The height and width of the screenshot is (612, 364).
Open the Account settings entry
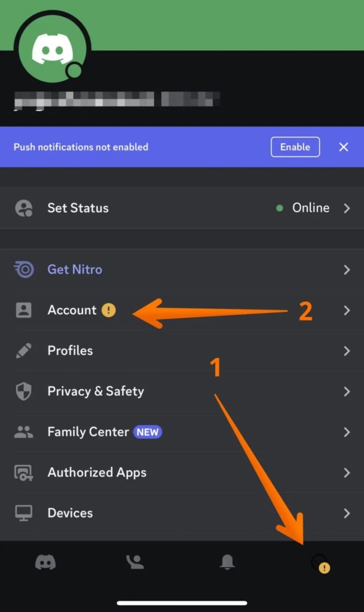coord(182,310)
